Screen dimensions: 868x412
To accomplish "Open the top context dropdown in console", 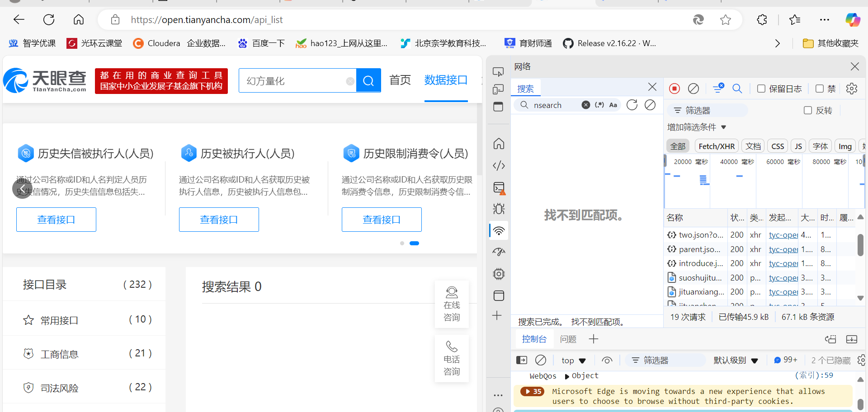I will 573,360.
